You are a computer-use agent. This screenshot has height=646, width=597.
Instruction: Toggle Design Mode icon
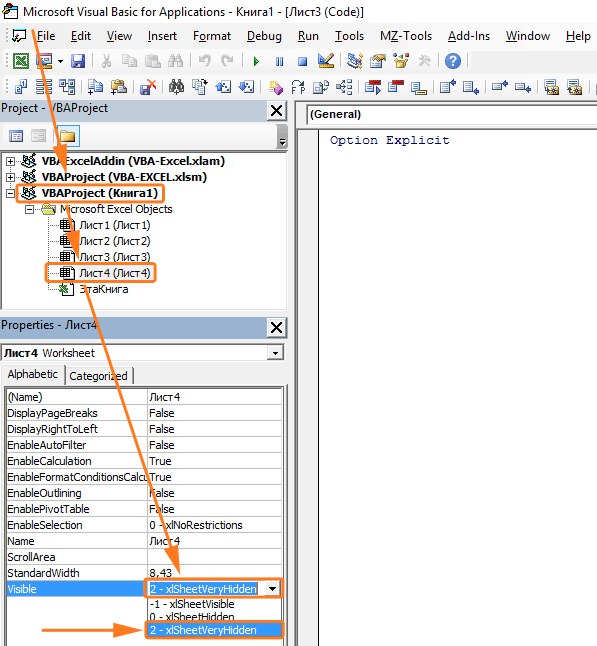coord(326,61)
